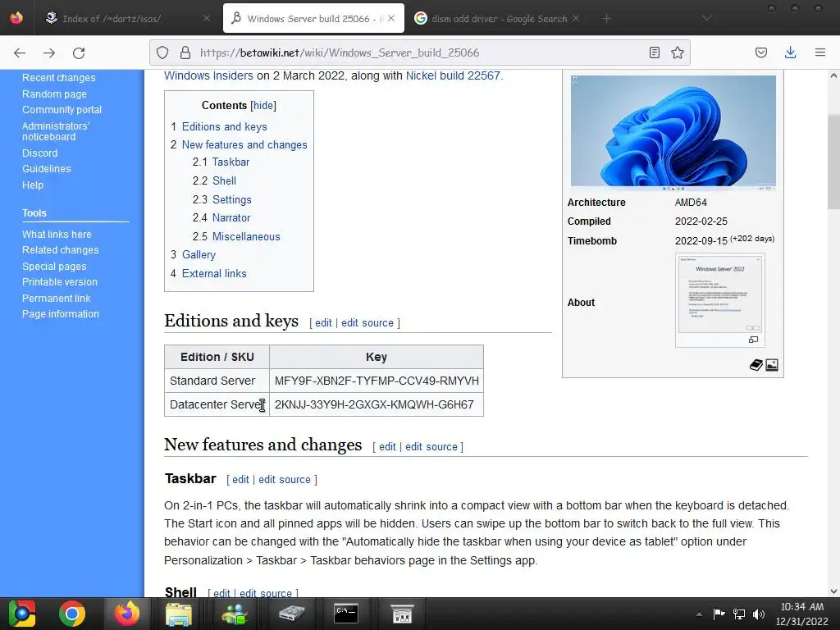The image size is (840, 630).
Task: Go forward to the next page
Action: tap(48, 52)
